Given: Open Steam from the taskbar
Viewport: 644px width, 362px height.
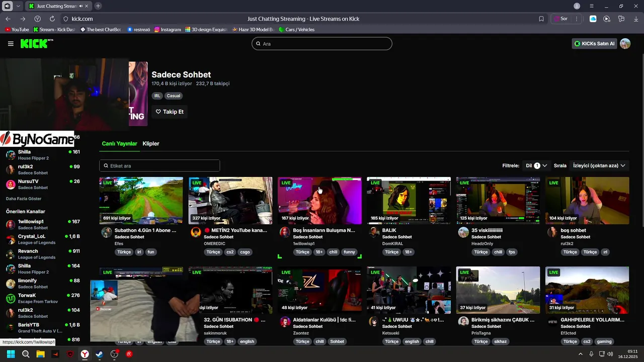Looking at the screenshot, I should click(x=100, y=354).
